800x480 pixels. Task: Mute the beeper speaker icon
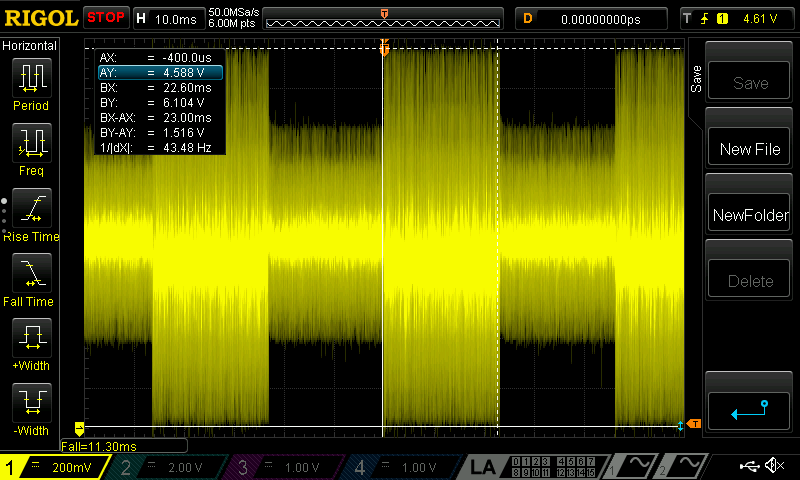(x=774, y=466)
